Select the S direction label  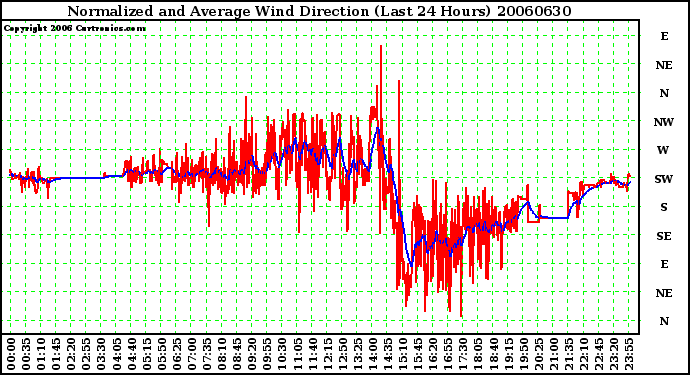[664, 207]
